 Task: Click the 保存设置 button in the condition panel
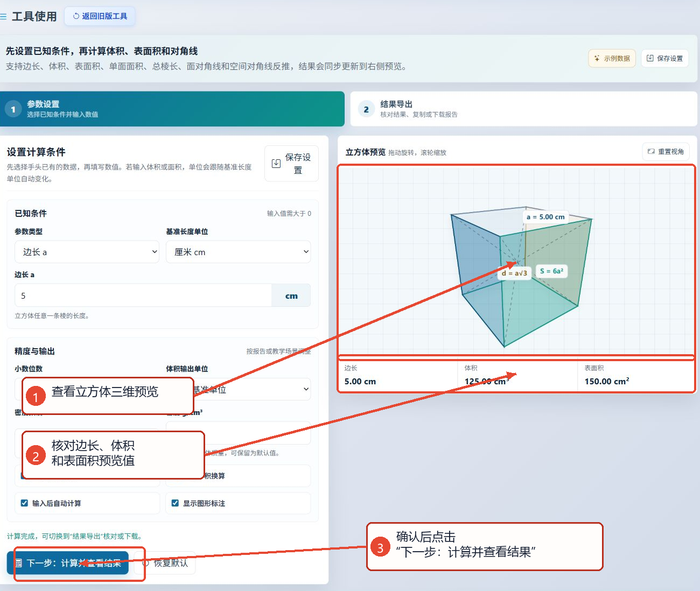pyautogui.click(x=291, y=164)
